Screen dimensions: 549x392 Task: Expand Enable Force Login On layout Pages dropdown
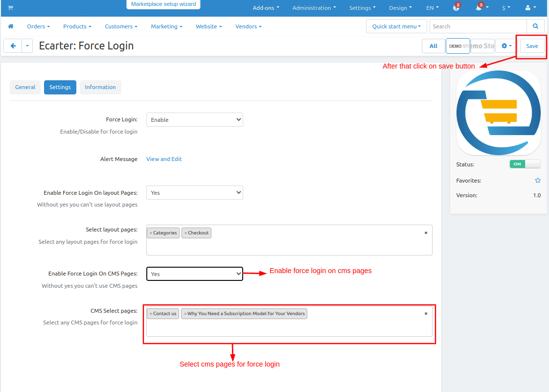coord(195,193)
